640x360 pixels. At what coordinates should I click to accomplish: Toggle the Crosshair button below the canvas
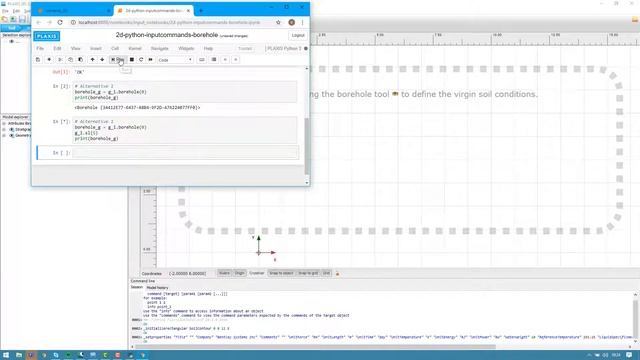pyautogui.click(x=257, y=273)
